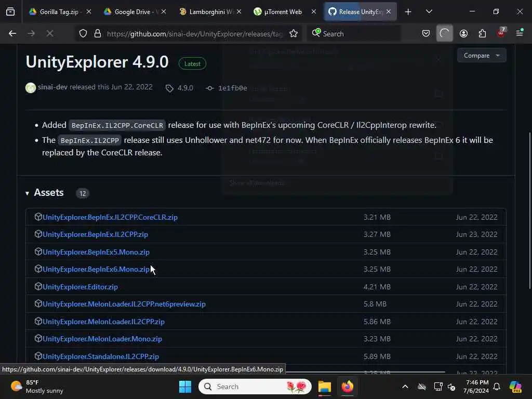This screenshot has height=399, width=532.
Task: Open the extensions puzzle icon
Action: click(x=482, y=34)
